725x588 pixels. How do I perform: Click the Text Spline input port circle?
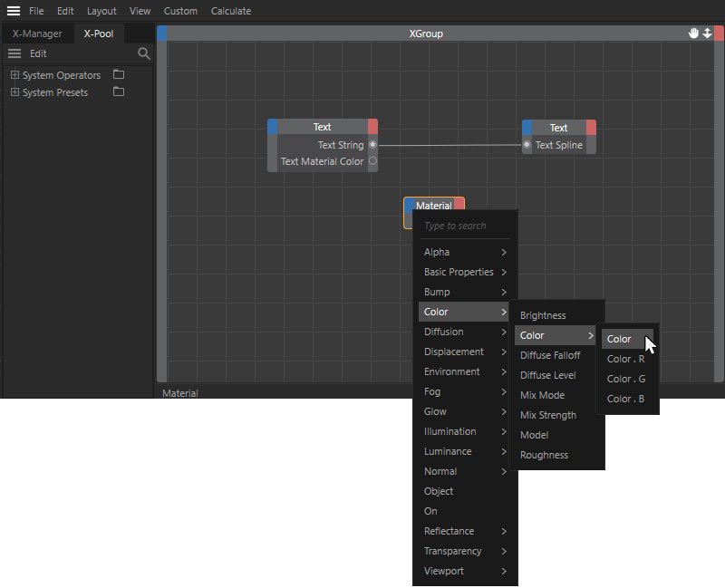[526, 145]
